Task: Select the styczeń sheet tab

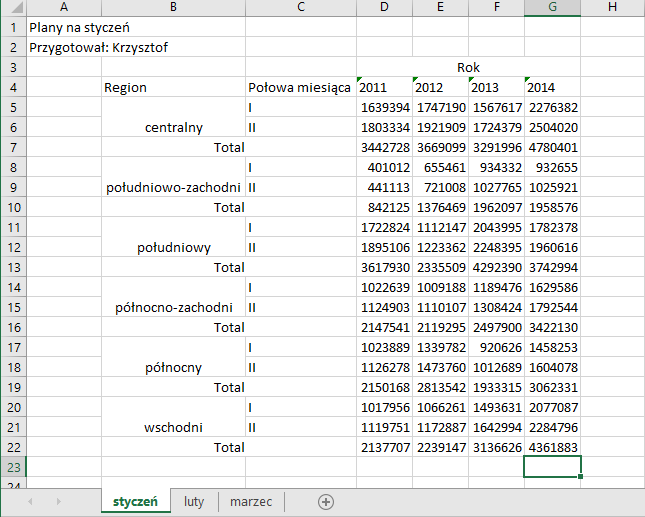Action: click(135, 501)
